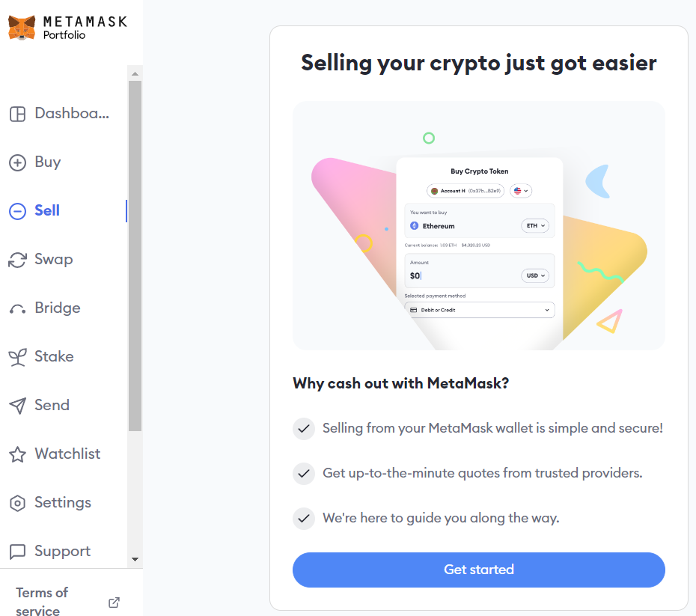Image resolution: width=696 pixels, height=616 pixels.
Task: Go to the Support section
Action: click(x=49, y=551)
